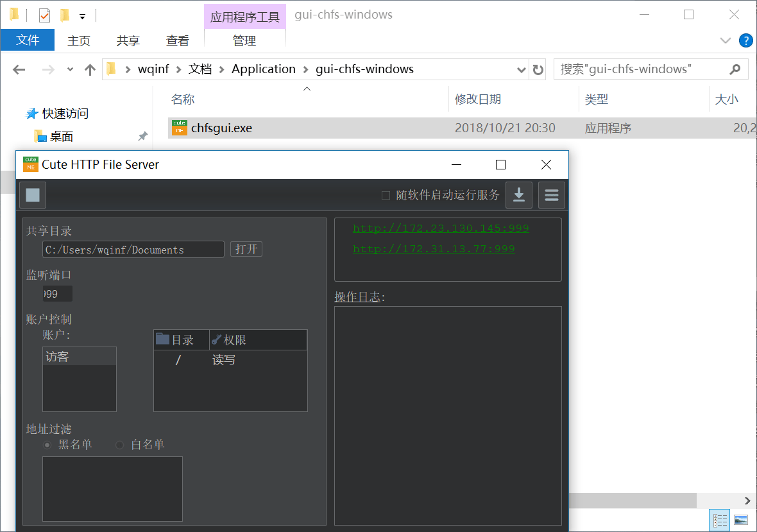This screenshot has width=757, height=532.
Task: Enable 随软件启动运行服务 checkbox
Action: 386,195
